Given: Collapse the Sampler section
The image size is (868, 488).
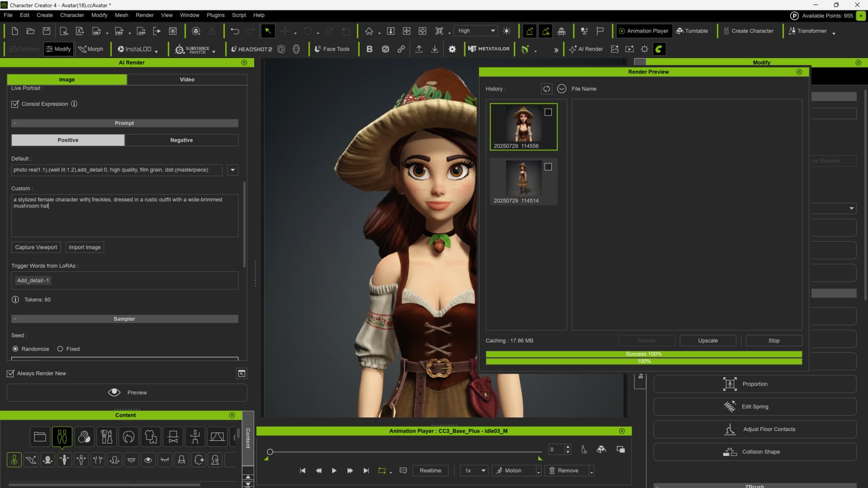Looking at the screenshot, I should (15, 319).
